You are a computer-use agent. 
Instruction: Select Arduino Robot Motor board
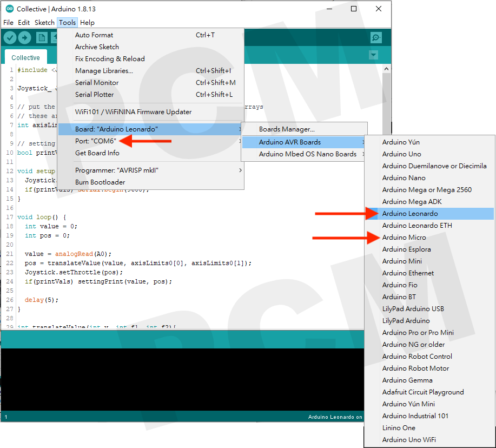(x=429, y=368)
